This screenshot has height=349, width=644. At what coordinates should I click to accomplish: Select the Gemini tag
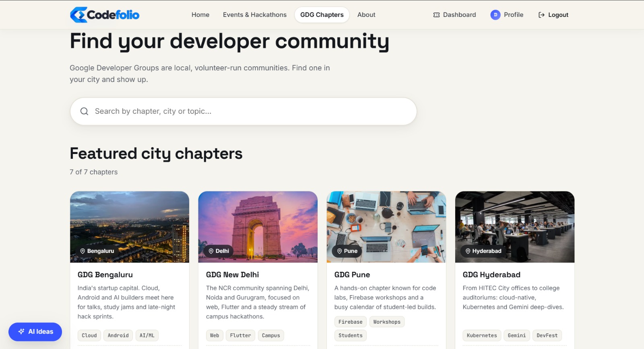(517, 335)
